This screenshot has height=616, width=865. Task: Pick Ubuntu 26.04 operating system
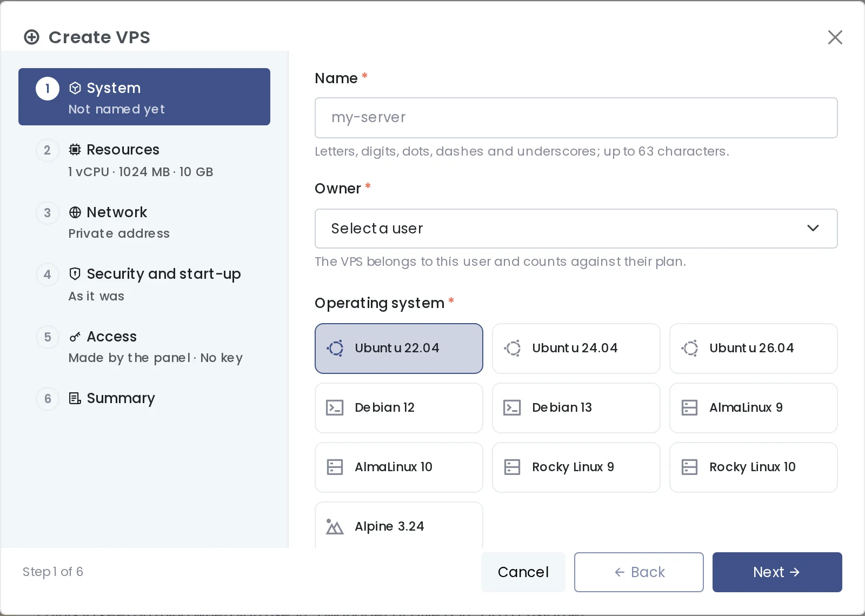pos(754,349)
